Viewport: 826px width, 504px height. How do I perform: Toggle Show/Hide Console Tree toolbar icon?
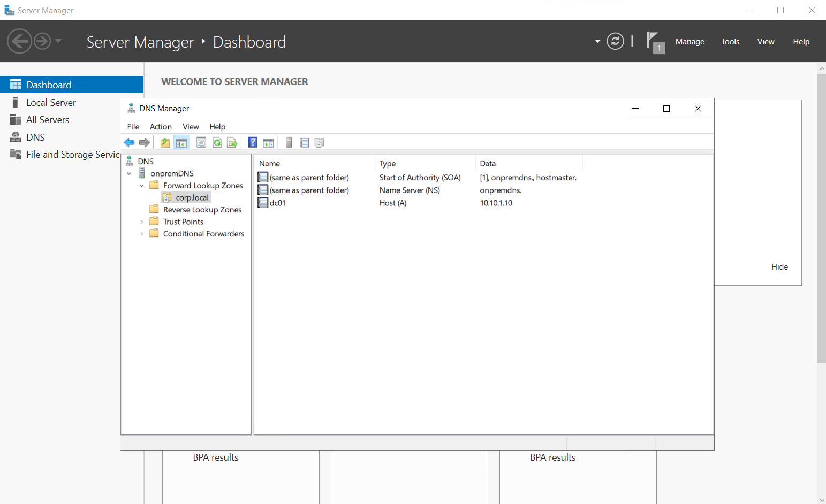click(181, 142)
